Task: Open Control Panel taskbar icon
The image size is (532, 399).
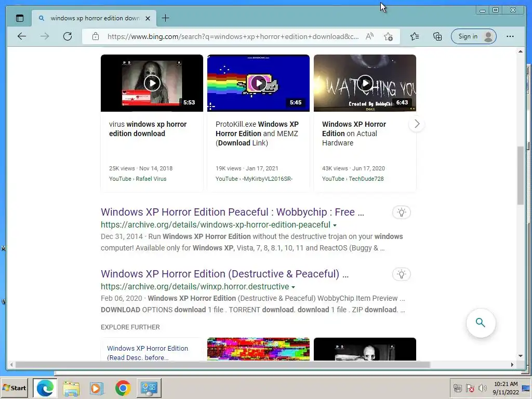Action: (149, 388)
